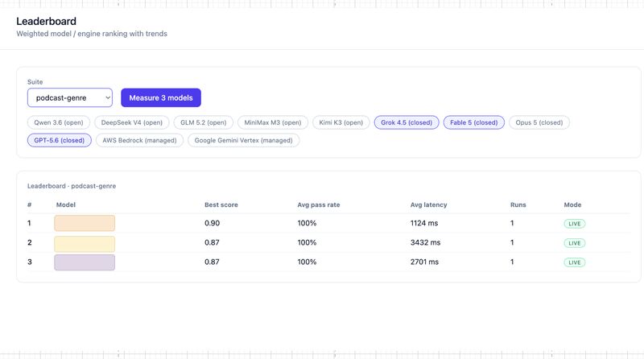Toggle the Qwen 3.6 (open) model chip
Image resolution: width=644 pixels, height=359 pixels.
(59, 122)
